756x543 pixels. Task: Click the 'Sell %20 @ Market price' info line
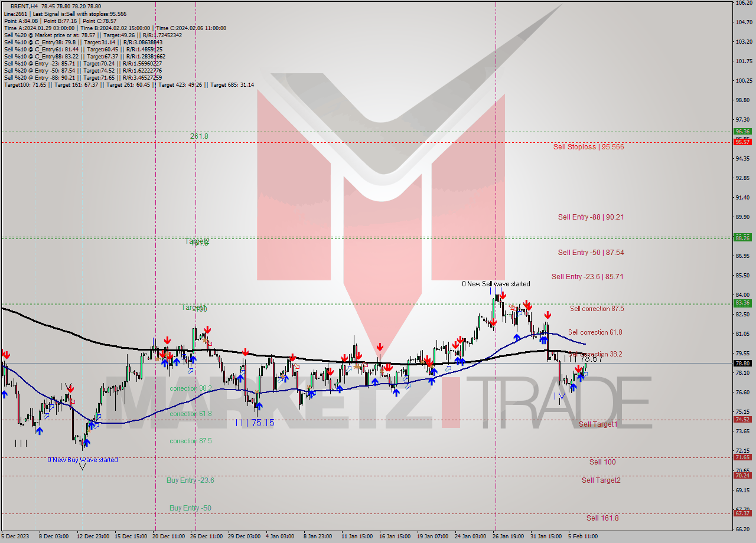click(x=93, y=35)
